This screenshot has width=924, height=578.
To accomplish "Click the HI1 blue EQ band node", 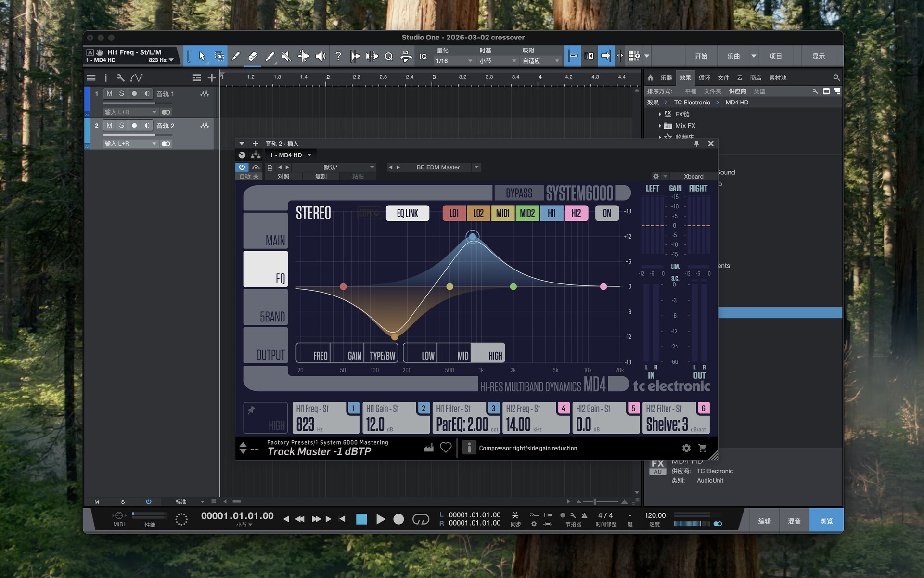I will pos(473,236).
